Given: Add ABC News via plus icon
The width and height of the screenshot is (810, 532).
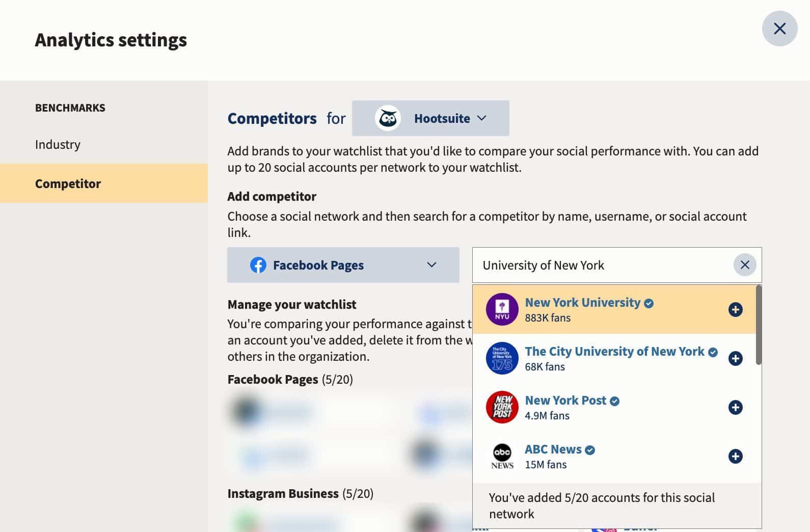Looking at the screenshot, I should [735, 456].
